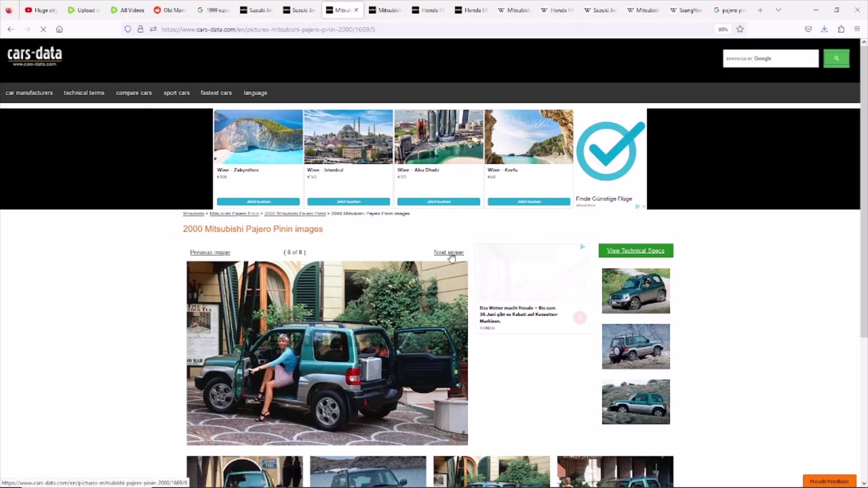Click the browser URL address bar

click(x=434, y=29)
